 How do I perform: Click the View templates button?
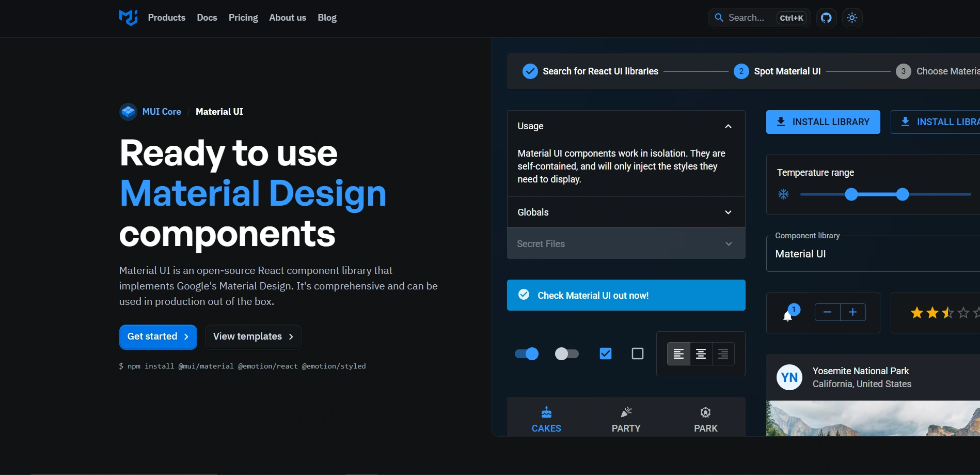(x=253, y=337)
